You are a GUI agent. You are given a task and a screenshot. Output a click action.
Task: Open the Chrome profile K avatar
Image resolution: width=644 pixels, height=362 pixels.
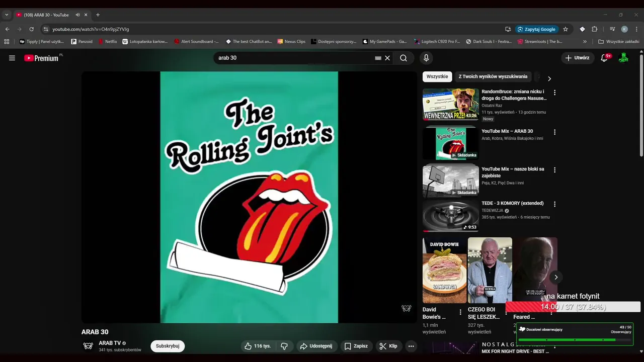[624, 29]
